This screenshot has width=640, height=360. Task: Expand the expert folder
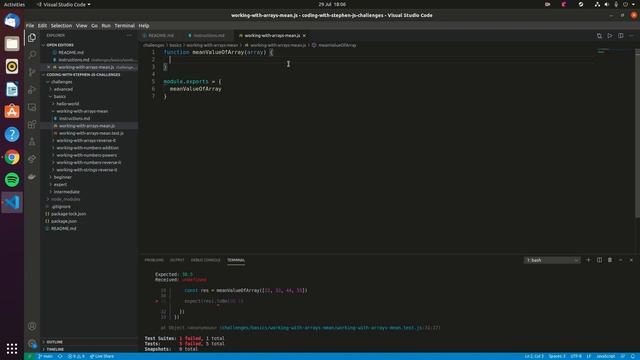tap(60, 184)
